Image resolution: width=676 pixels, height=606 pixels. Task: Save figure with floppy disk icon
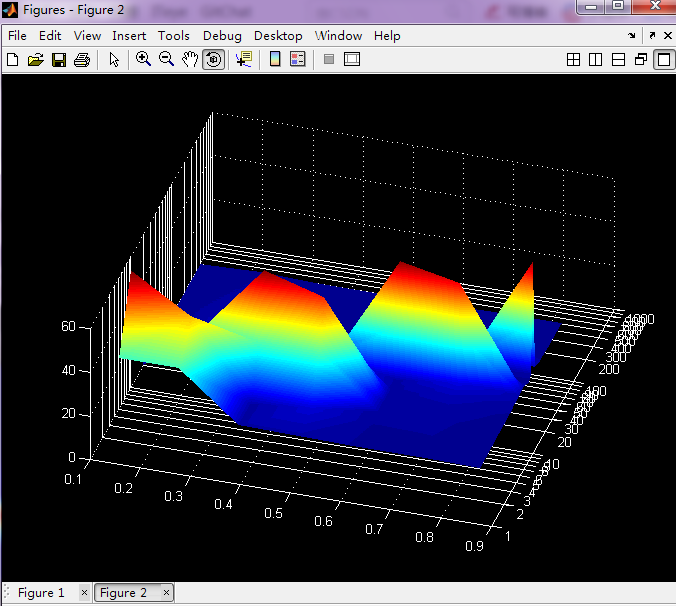pos(59,59)
